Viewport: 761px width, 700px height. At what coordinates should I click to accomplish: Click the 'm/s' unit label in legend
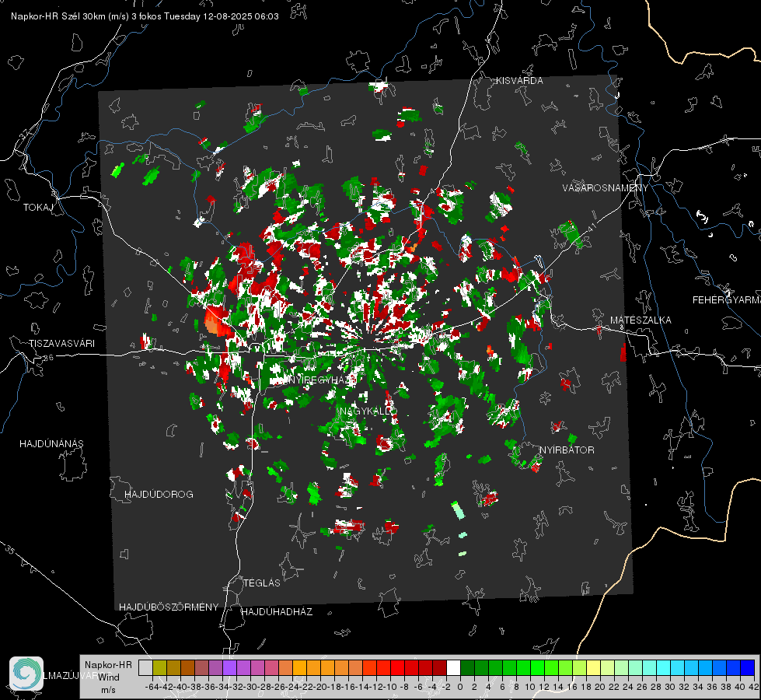click(x=108, y=690)
